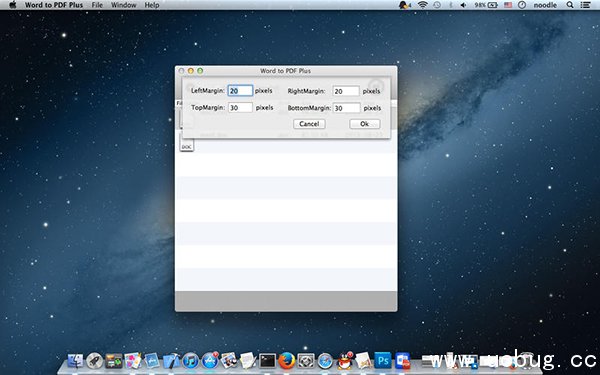Open Xcode hammer icon in dock
The image size is (600, 375).
pyautogui.click(x=171, y=360)
